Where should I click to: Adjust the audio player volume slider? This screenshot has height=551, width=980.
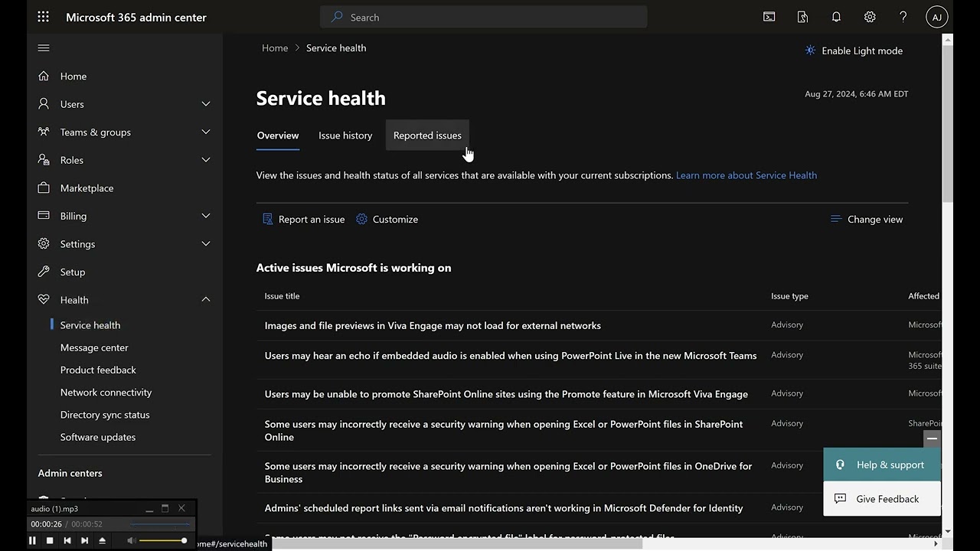click(x=163, y=540)
